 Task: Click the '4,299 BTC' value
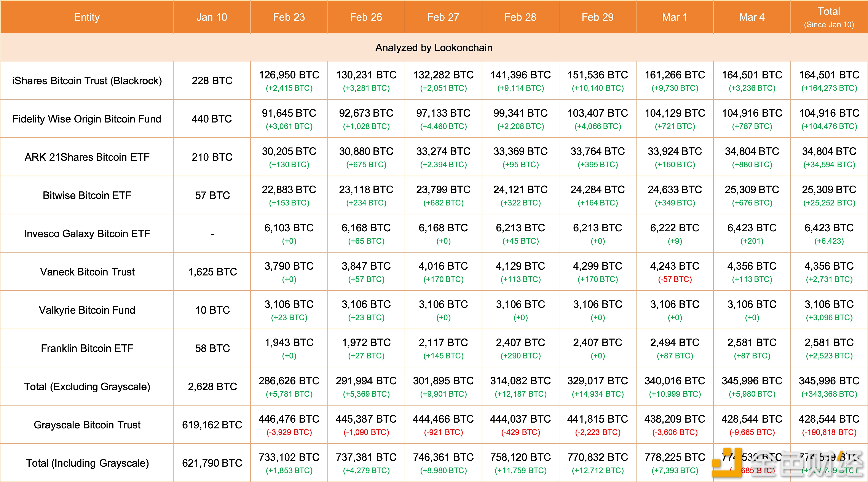(x=597, y=266)
